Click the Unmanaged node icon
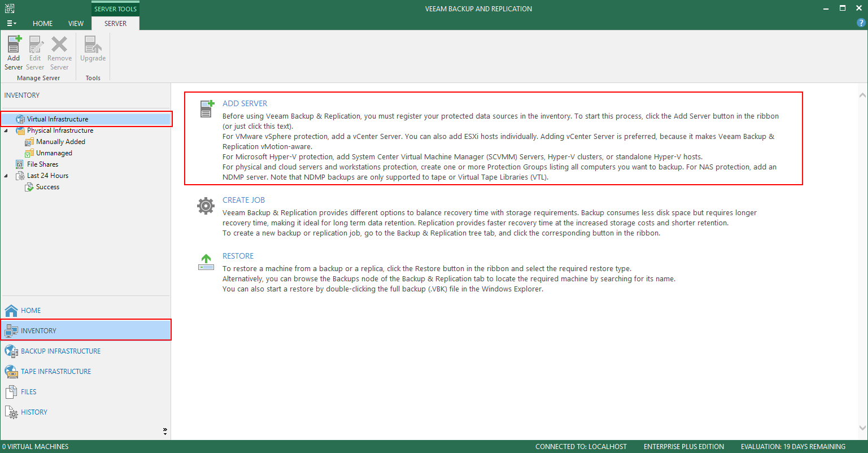 click(x=29, y=153)
